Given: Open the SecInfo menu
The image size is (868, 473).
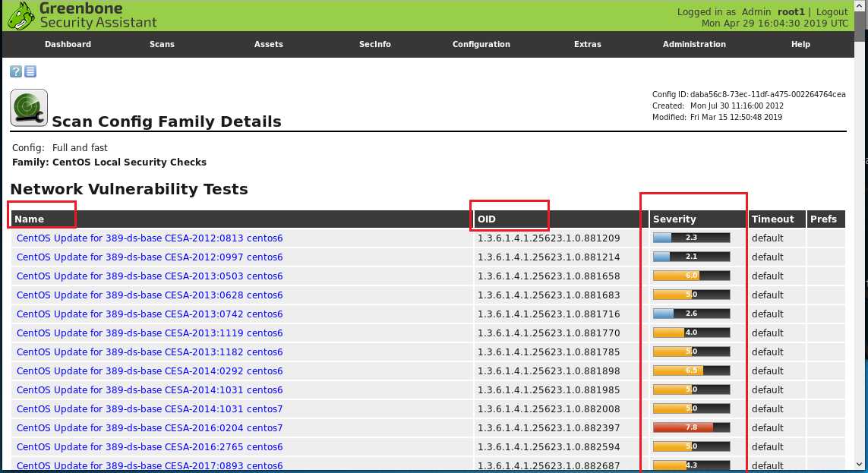Looking at the screenshot, I should (375, 44).
